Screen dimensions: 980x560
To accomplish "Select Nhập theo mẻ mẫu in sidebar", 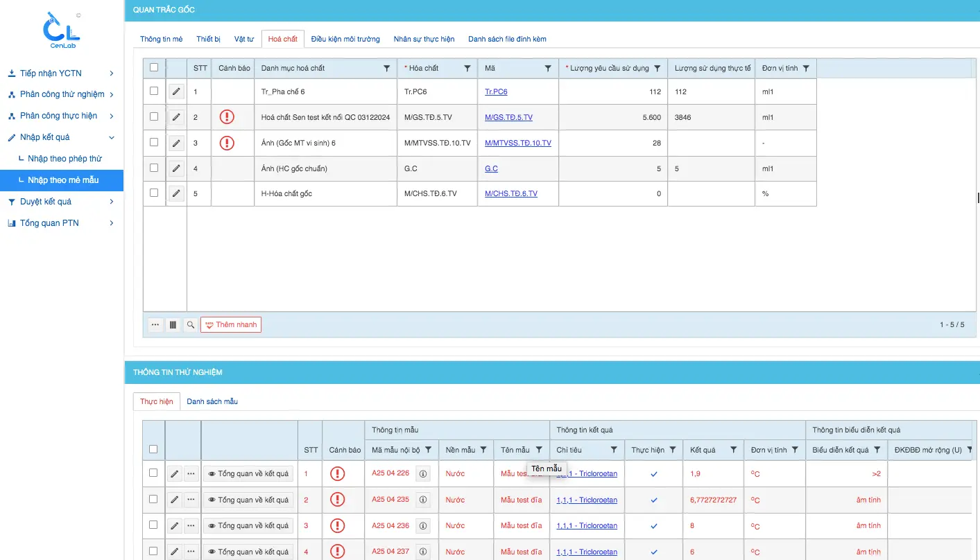I will pos(62,180).
